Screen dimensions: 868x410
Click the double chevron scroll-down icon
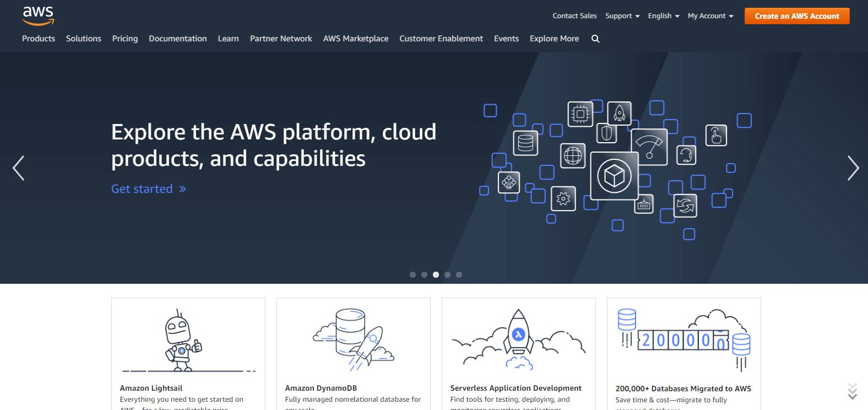pos(853,391)
